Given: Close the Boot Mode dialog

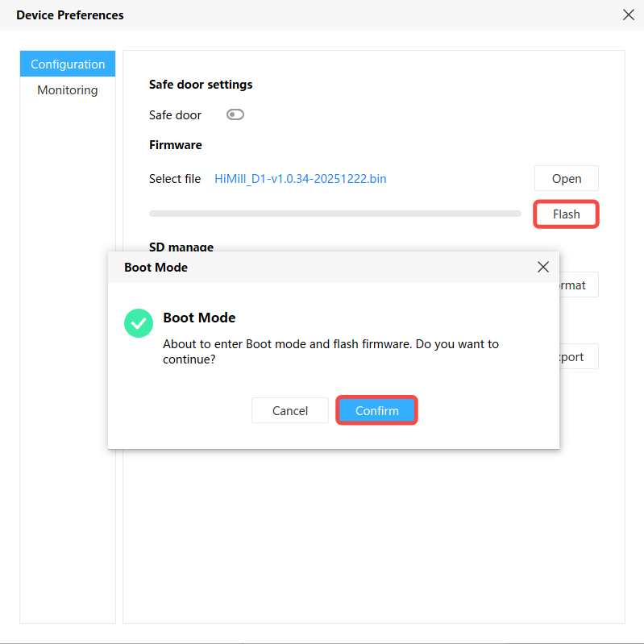Looking at the screenshot, I should (543, 267).
